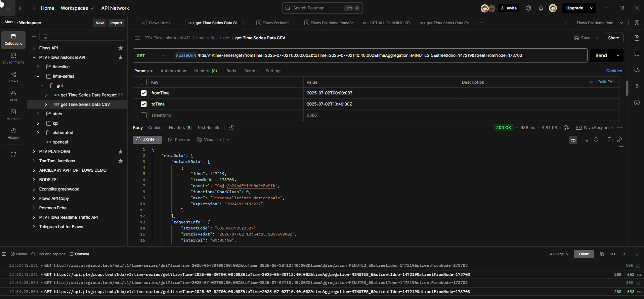Open the JSON response format dropdown
The height and width of the screenshot is (299, 644).
(147, 140)
